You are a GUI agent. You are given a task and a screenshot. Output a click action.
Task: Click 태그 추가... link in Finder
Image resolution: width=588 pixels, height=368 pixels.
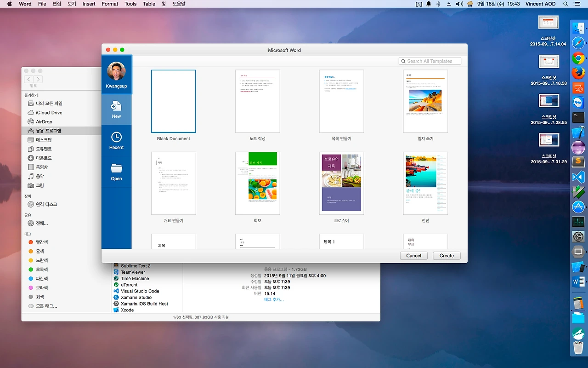pyautogui.click(x=274, y=299)
